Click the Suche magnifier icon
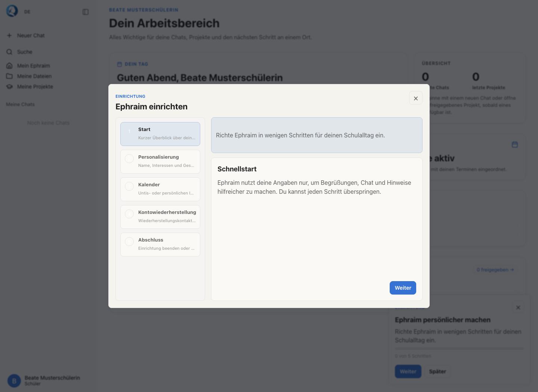The image size is (538, 392). (x=9, y=52)
